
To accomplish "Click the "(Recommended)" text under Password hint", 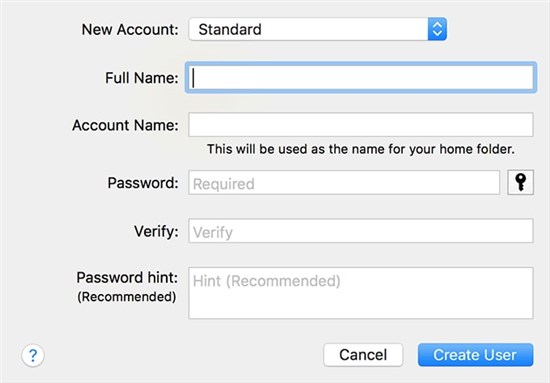I will 127,297.
